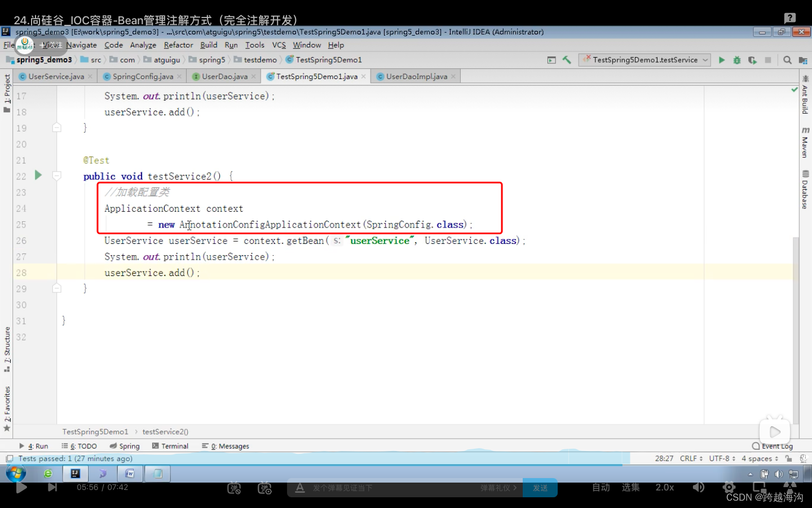The image size is (812, 508).
Task: Change file encoding UTF-8
Action: [x=722, y=459]
